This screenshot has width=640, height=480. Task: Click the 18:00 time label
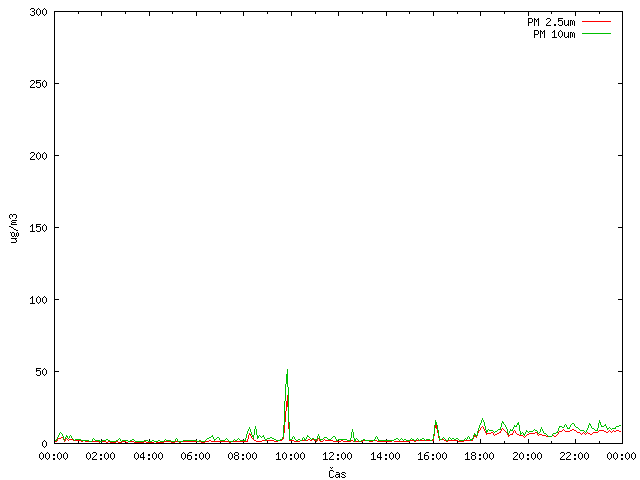(x=479, y=456)
